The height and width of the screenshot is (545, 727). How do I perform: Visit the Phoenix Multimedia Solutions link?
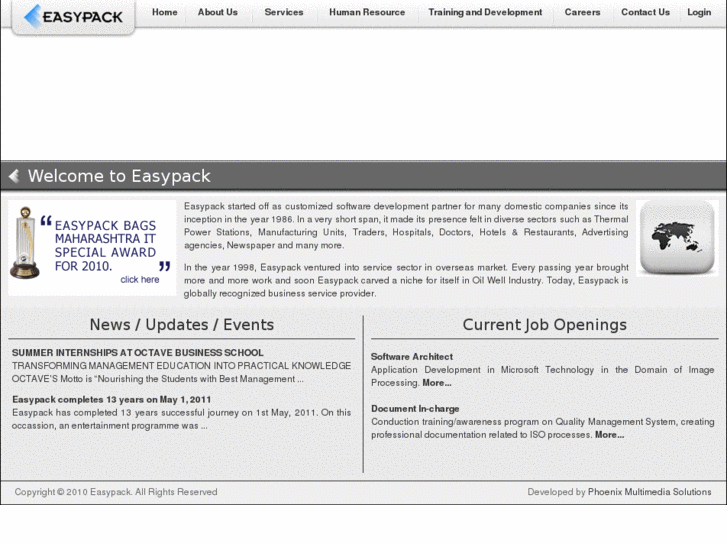[650, 492]
